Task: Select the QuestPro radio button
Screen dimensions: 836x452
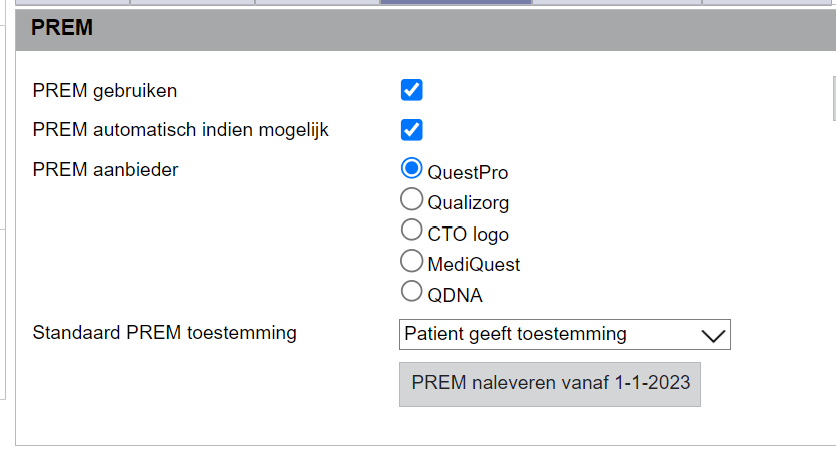Action: click(411, 168)
